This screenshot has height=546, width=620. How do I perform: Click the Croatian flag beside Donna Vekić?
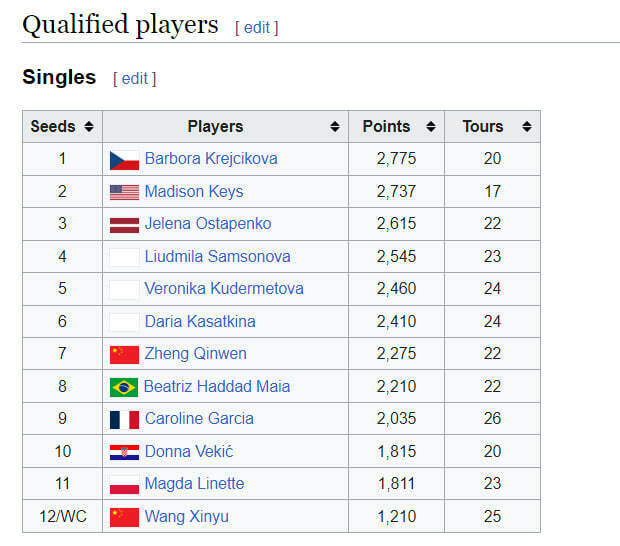(x=124, y=452)
